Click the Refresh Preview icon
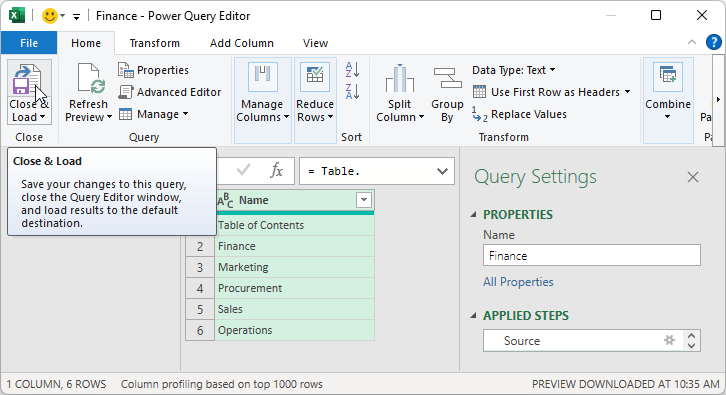726x395 pixels. 91,78
